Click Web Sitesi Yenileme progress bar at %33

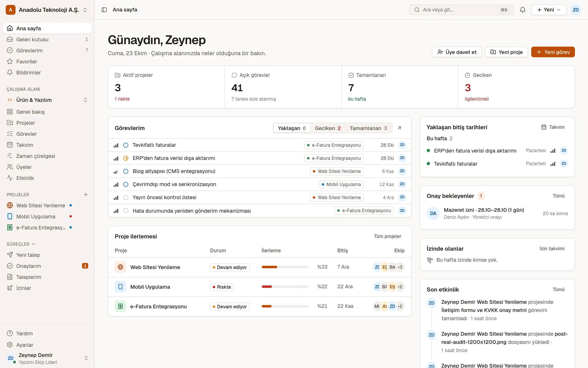point(285,267)
